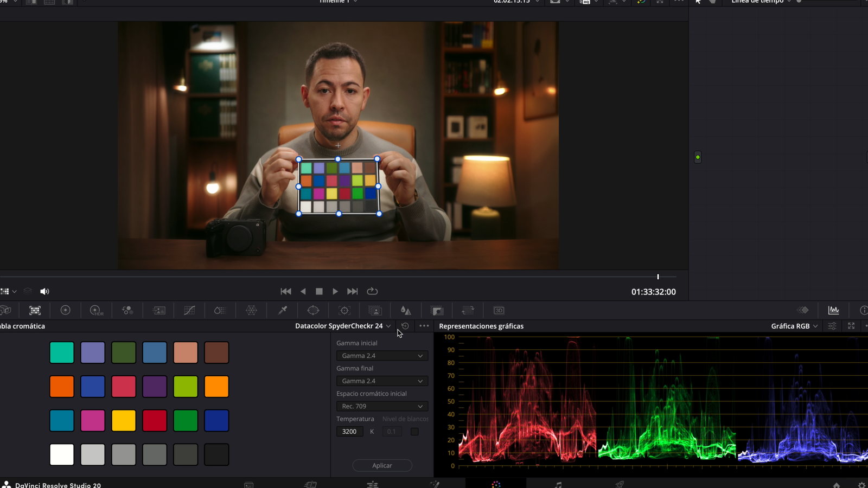Switch to the Deliver page tab
The width and height of the screenshot is (868, 488).
tap(620, 484)
